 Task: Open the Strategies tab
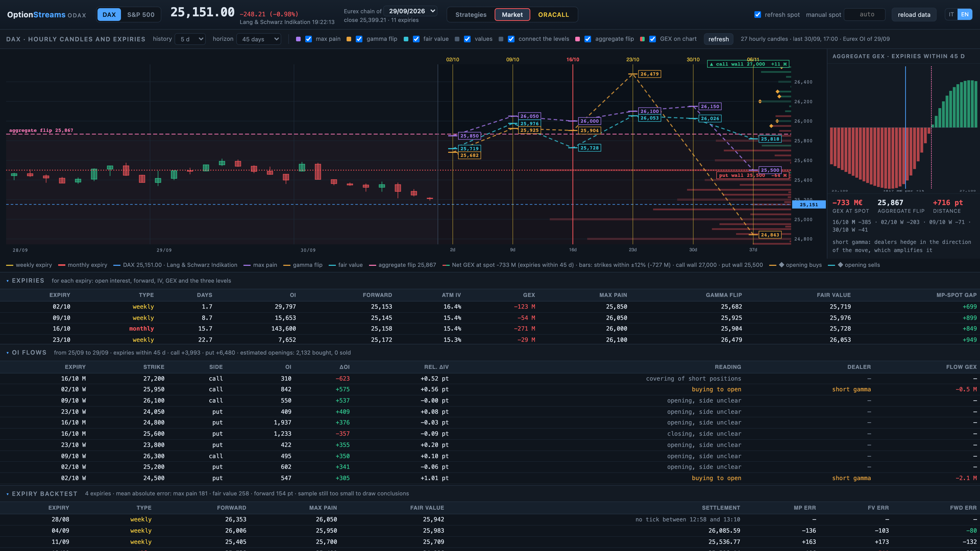471,15
